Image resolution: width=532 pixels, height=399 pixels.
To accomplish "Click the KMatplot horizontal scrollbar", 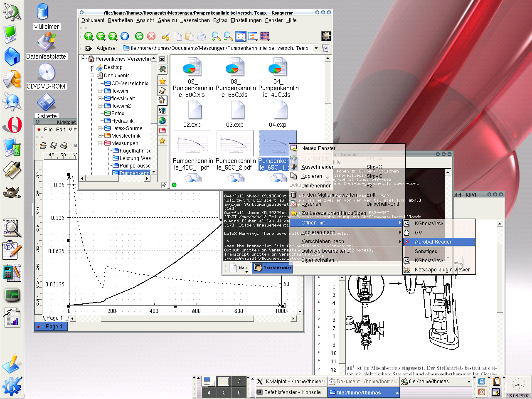I will (x=183, y=318).
